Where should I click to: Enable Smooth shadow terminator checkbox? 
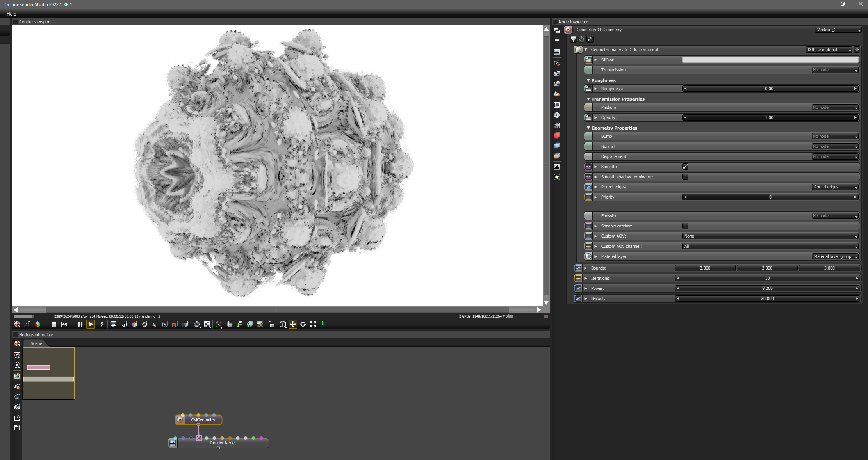pyautogui.click(x=685, y=177)
